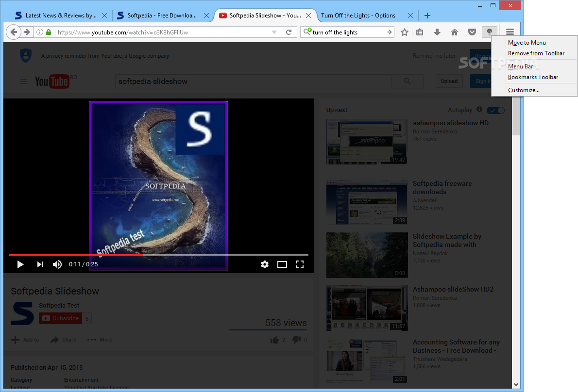This screenshot has width=578, height=392.
Task: Open a new tab with plus button
Action: tap(427, 16)
